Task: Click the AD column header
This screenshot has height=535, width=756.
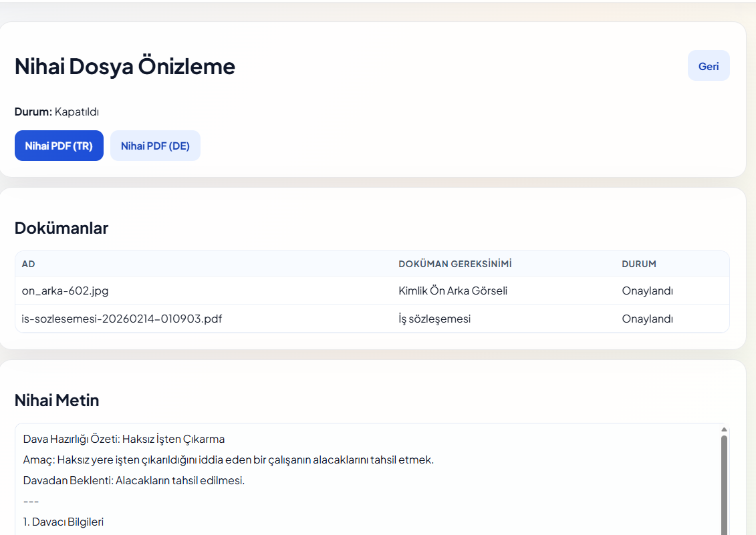Action: click(x=28, y=264)
